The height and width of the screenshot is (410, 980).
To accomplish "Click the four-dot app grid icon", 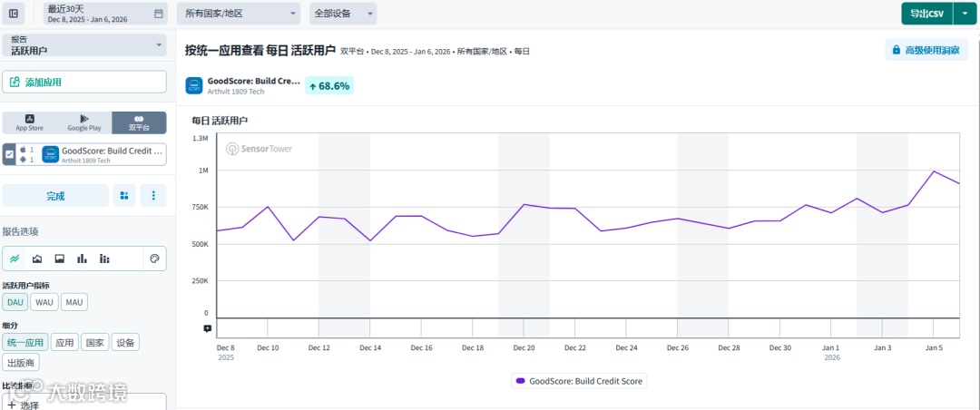I will point(124,196).
